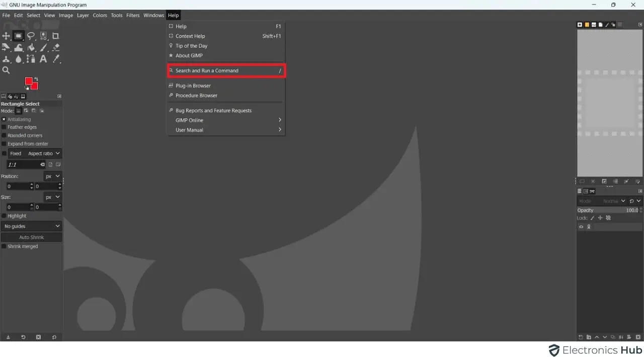The image size is (644, 357).
Task: Choose Bug Reports and Feature Requests
Action: [226, 111]
